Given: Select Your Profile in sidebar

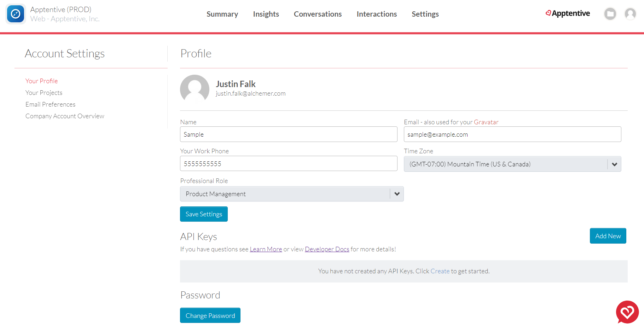Looking at the screenshot, I should coord(41,81).
